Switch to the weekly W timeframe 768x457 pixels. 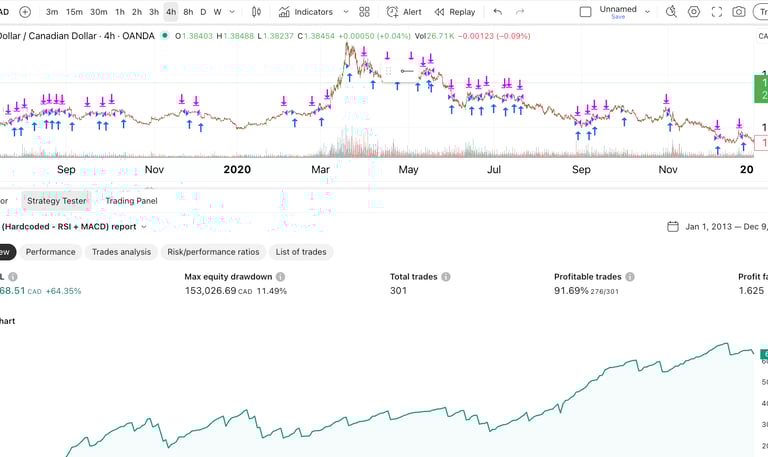pos(217,12)
